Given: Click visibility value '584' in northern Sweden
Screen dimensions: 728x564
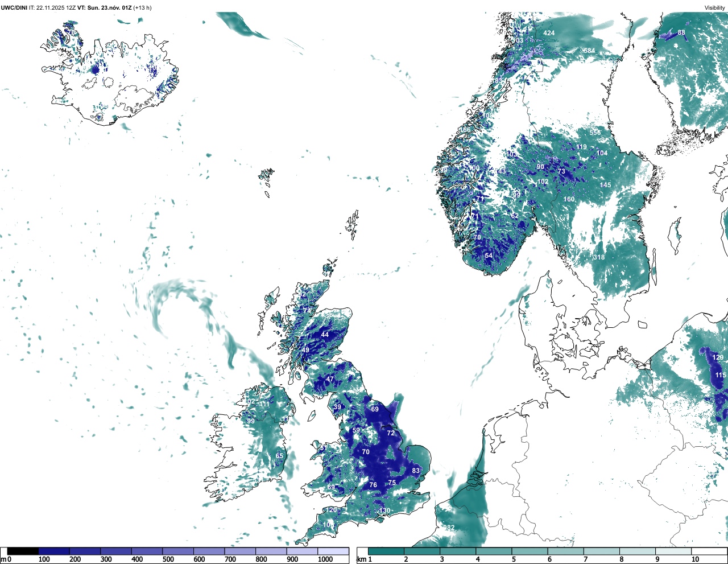Looking at the screenshot, I should [x=589, y=51].
